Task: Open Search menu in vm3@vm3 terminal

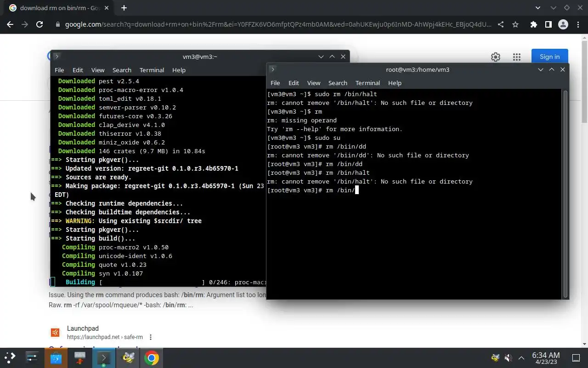Action: pyautogui.click(x=122, y=70)
